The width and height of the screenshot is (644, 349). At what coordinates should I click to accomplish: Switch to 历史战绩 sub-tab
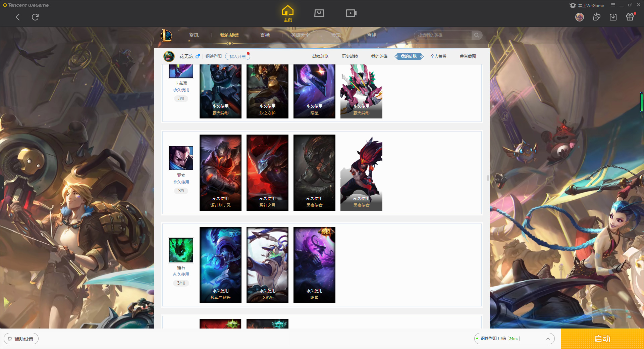coord(350,56)
